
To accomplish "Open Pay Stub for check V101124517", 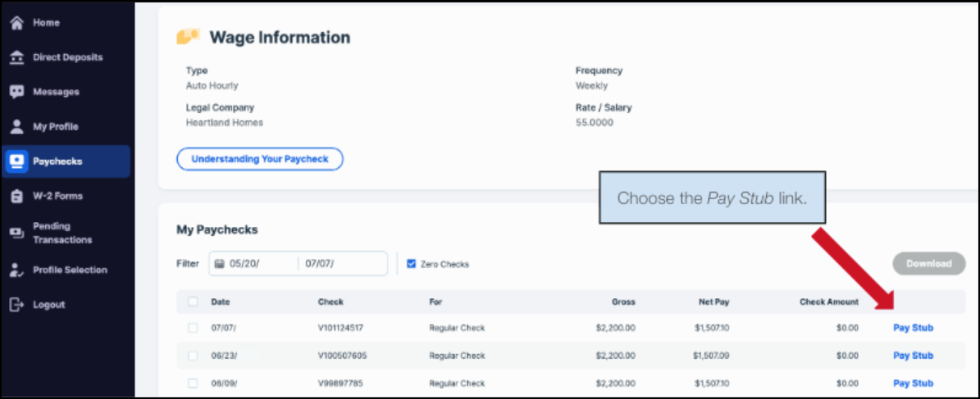I will click(913, 328).
